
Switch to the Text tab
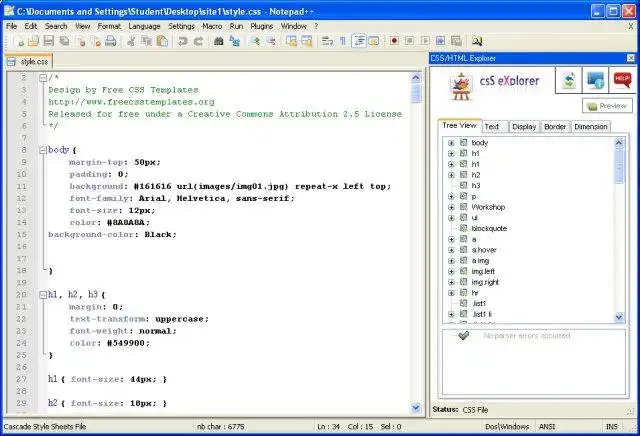(495, 127)
